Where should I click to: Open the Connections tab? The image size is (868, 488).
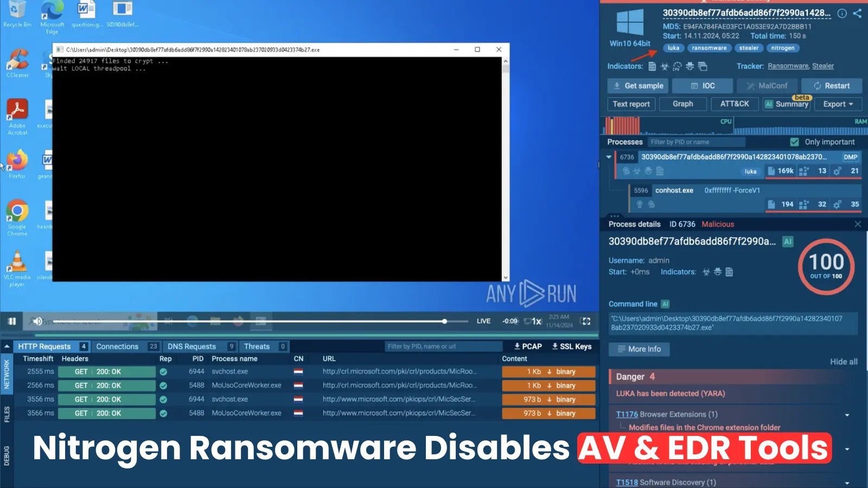coord(117,346)
